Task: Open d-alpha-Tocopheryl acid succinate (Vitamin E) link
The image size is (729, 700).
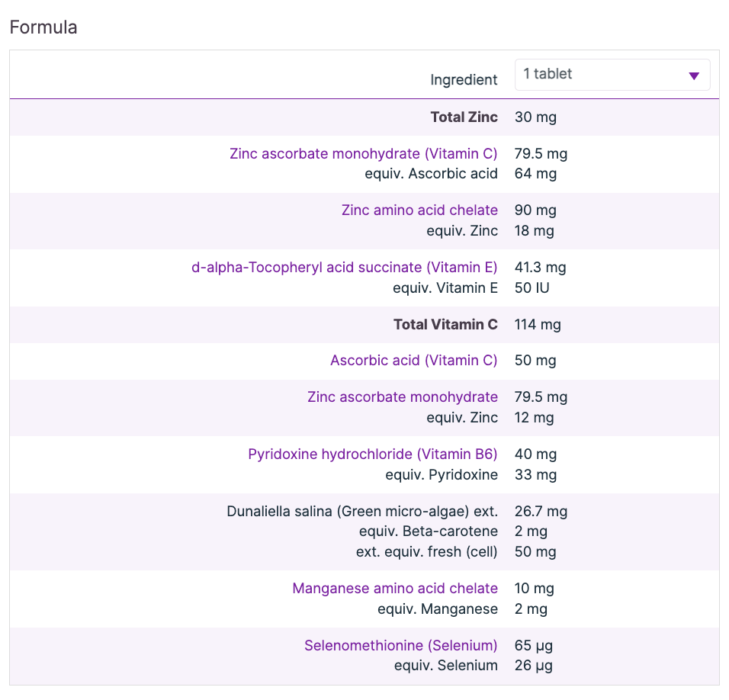Action: (x=344, y=268)
